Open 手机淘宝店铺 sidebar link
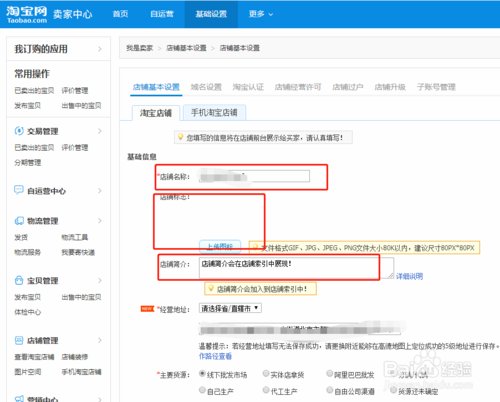The width and height of the screenshot is (500, 402). (81, 372)
